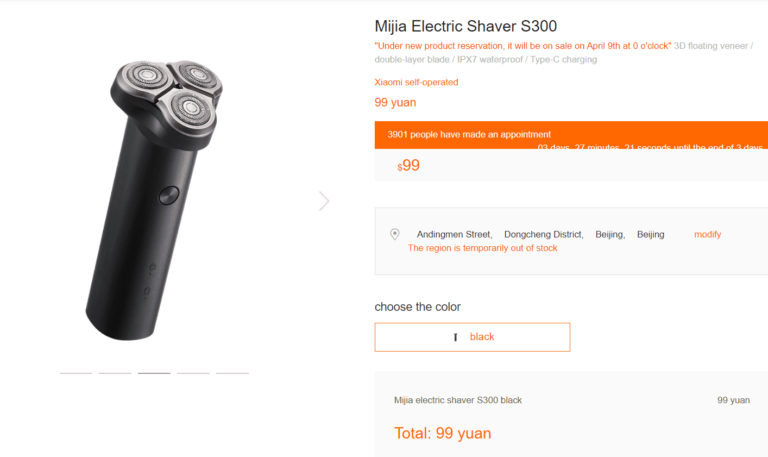The image size is (768, 457).
Task: Click the Total: 99 yuan text
Action: coord(443,433)
